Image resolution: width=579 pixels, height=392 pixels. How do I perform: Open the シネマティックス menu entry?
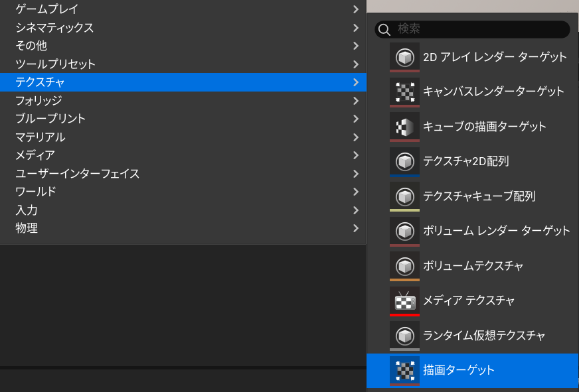(x=183, y=28)
